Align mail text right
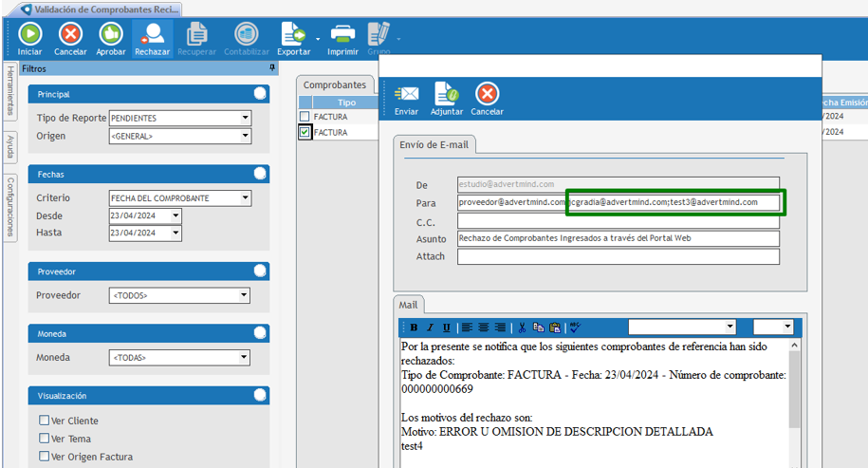This screenshot has height=468, width=868. click(x=500, y=328)
